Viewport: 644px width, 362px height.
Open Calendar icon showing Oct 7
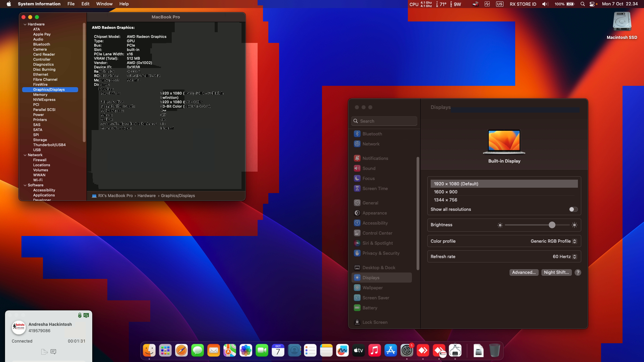point(278,351)
